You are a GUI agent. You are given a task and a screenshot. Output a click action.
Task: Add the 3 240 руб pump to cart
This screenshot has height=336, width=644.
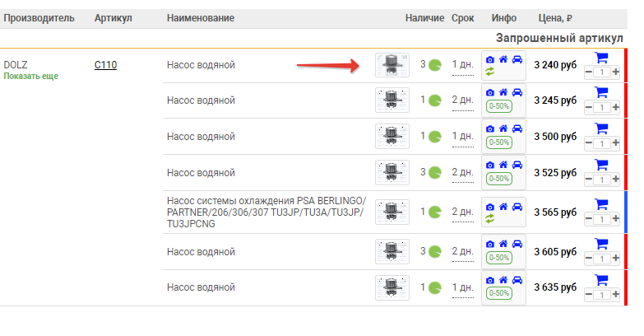[x=600, y=58]
